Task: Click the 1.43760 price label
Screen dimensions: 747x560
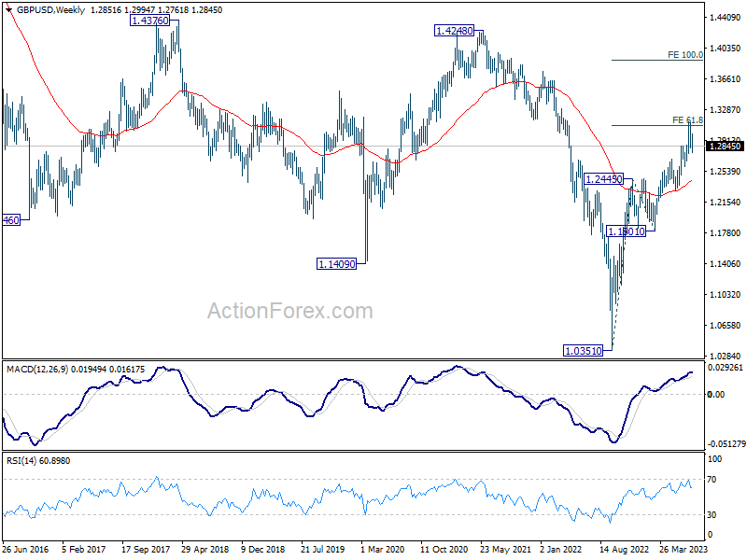Action: (149, 21)
